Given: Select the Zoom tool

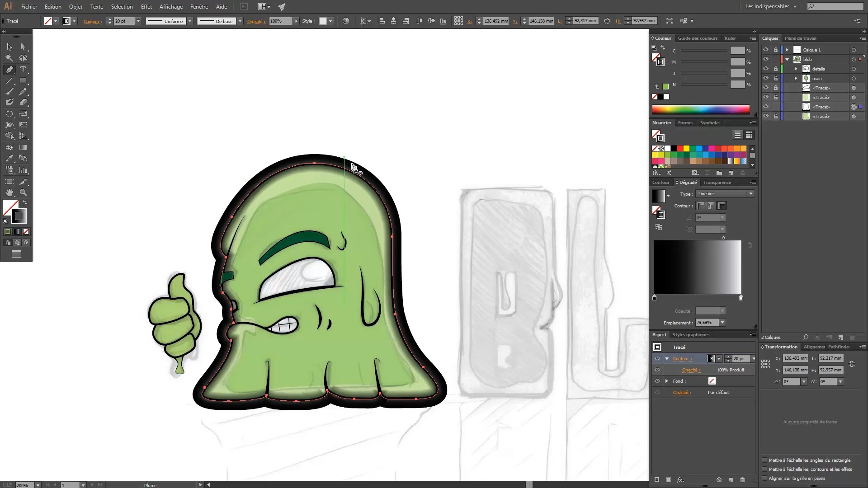Looking at the screenshot, I should pyautogui.click(x=23, y=193).
